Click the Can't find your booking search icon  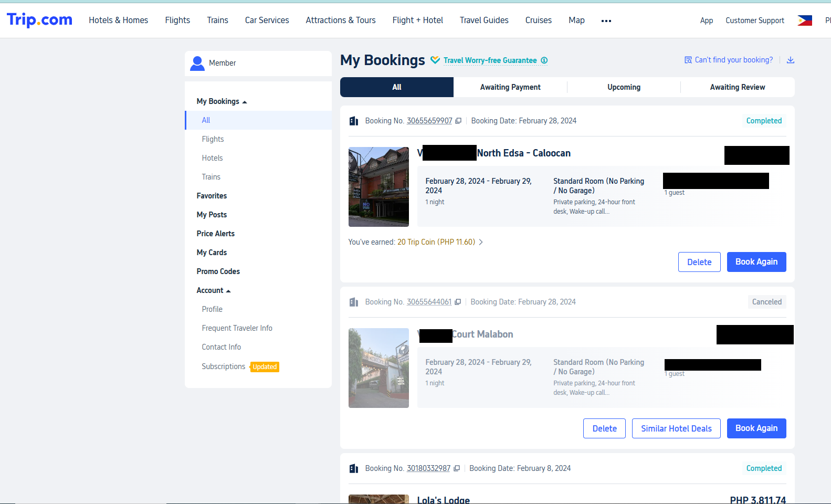(688, 60)
